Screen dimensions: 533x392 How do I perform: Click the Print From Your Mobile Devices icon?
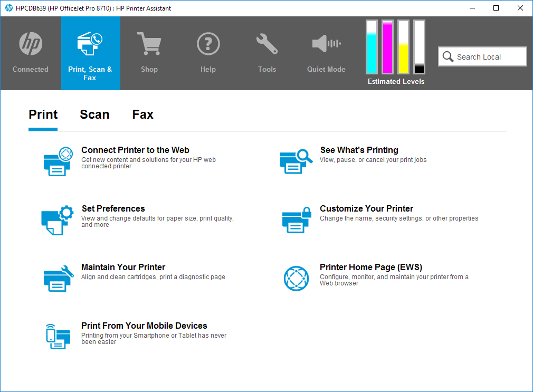pyautogui.click(x=58, y=337)
